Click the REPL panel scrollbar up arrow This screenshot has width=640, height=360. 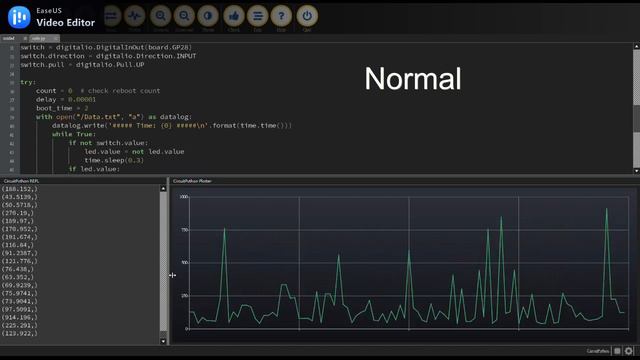pos(163,189)
